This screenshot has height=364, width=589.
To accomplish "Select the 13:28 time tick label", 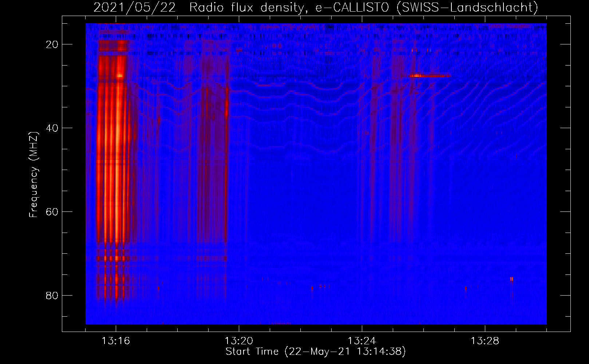I will [485, 341].
